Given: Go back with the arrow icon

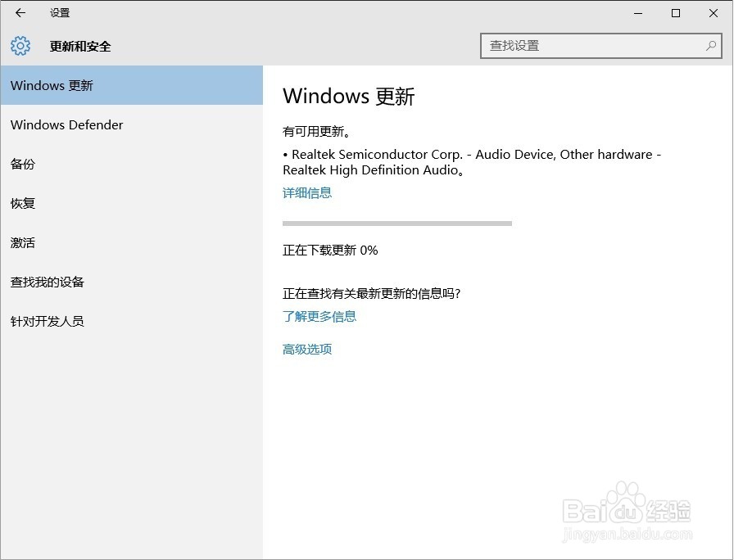Looking at the screenshot, I should tap(20, 12).
